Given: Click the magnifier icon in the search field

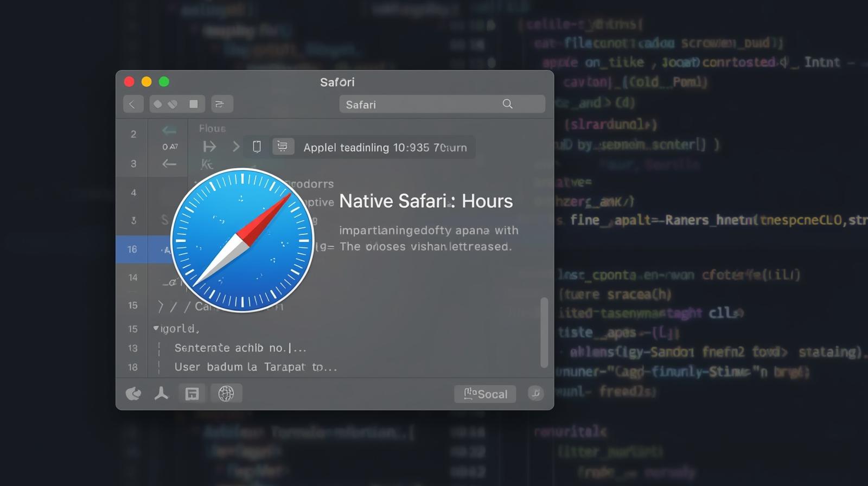Looking at the screenshot, I should click(507, 104).
